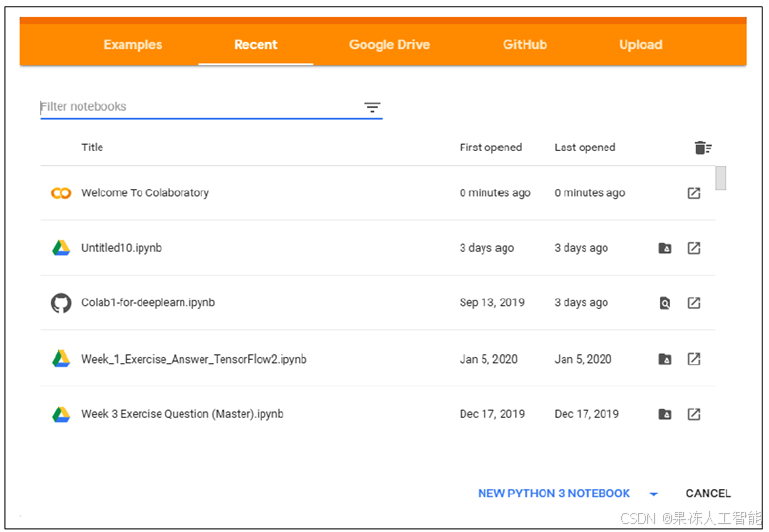This screenshot has width=769, height=532.
Task: Click first opened date Dec 17, 2019
Action: [492, 414]
